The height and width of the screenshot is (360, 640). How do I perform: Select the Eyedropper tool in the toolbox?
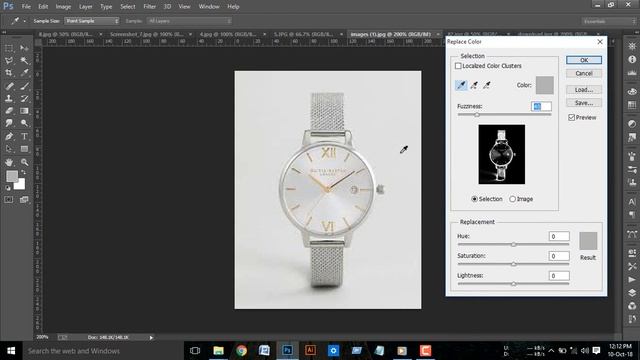tap(24, 73)
